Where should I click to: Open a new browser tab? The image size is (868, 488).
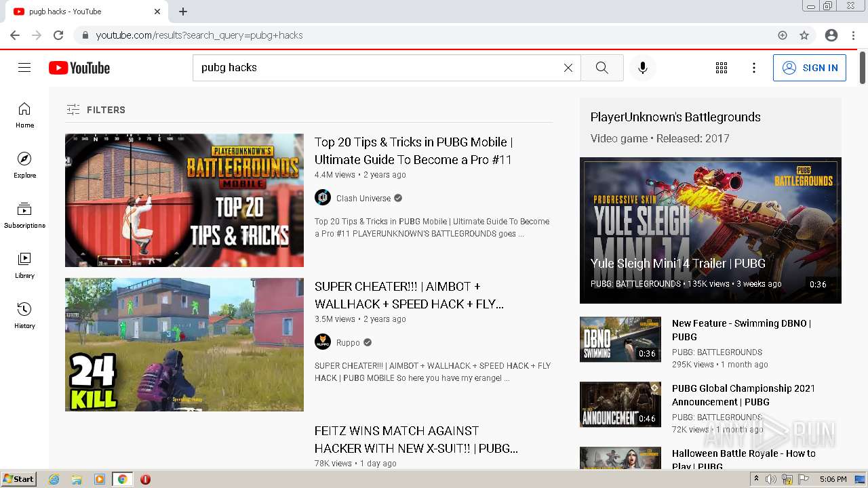(x=183, y=12)
